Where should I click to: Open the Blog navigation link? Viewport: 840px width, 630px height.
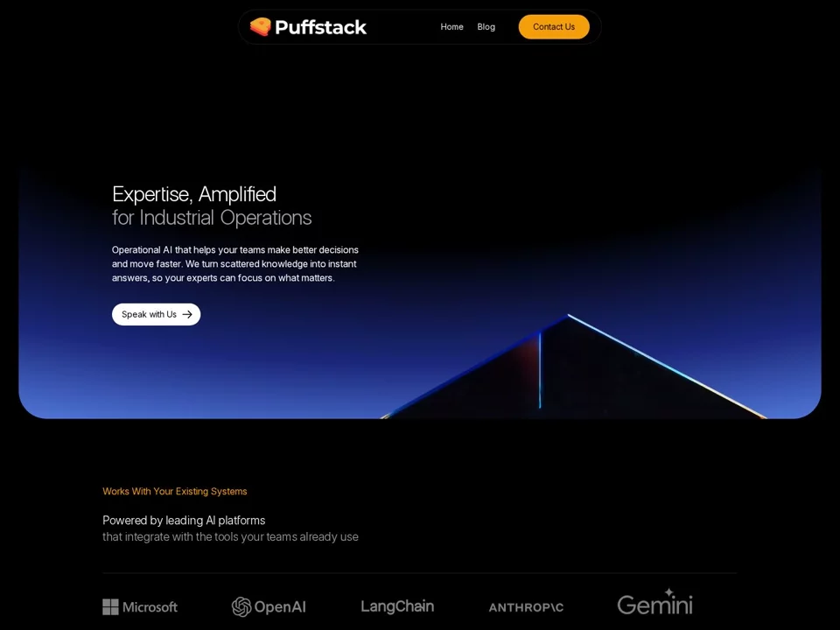(x=486, y=27)
